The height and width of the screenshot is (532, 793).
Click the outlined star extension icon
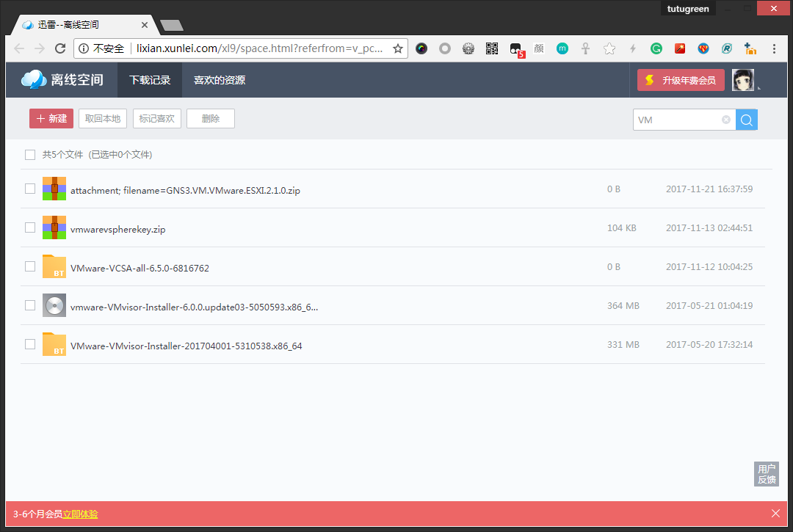click(609, 48)
